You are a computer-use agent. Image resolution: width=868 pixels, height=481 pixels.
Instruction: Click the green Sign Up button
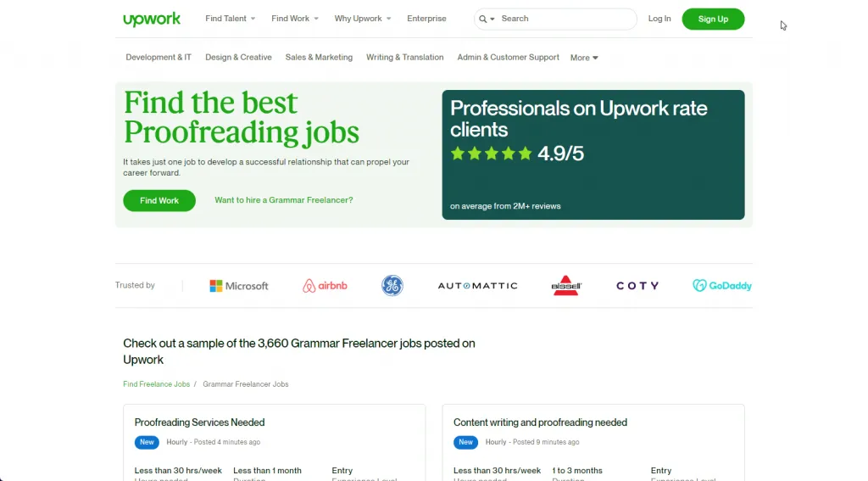coord(713,20)
